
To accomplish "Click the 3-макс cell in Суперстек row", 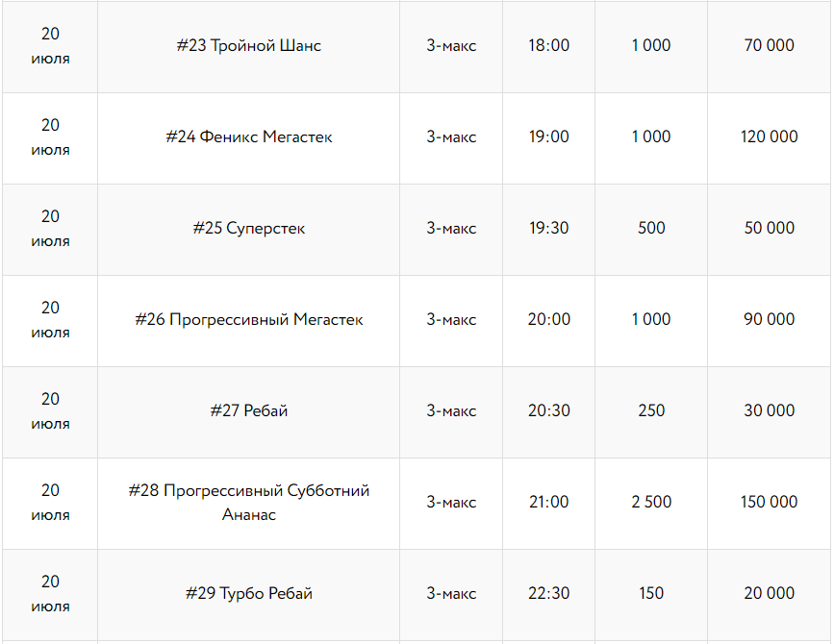I will pos(451,228).
